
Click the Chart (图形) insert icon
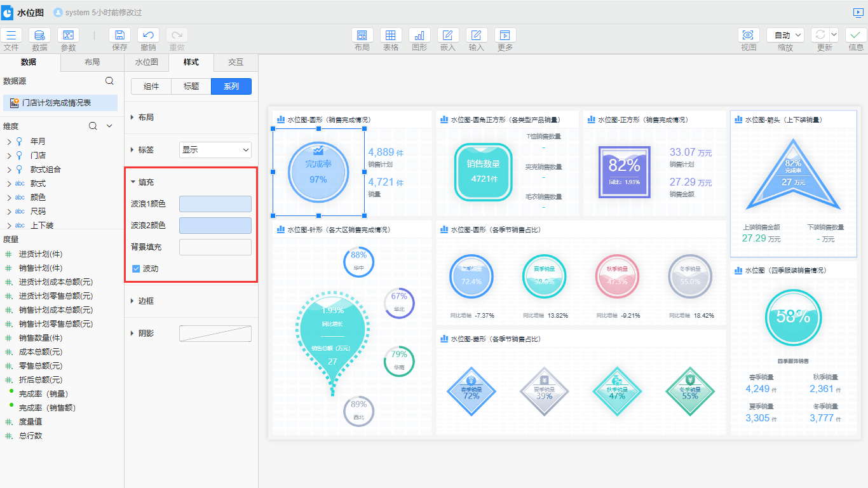coord(419,36)
